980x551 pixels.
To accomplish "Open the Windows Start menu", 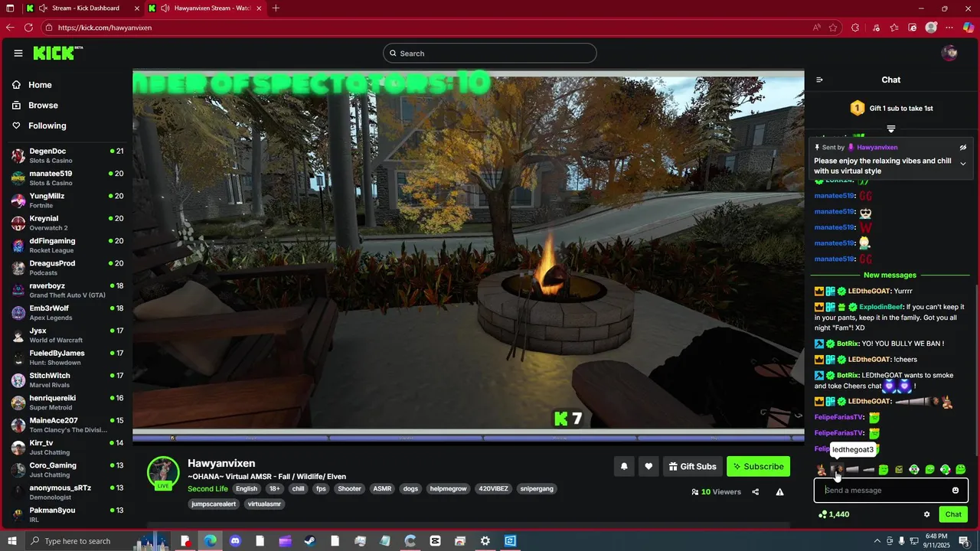I will tap(11, 541).
